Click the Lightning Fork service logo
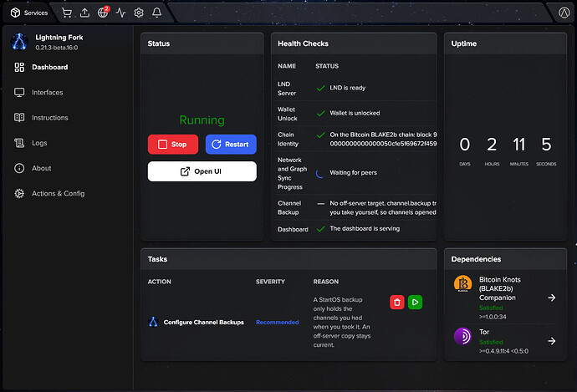This screenshot has width=577, height=392. click(x=19, y=42)
